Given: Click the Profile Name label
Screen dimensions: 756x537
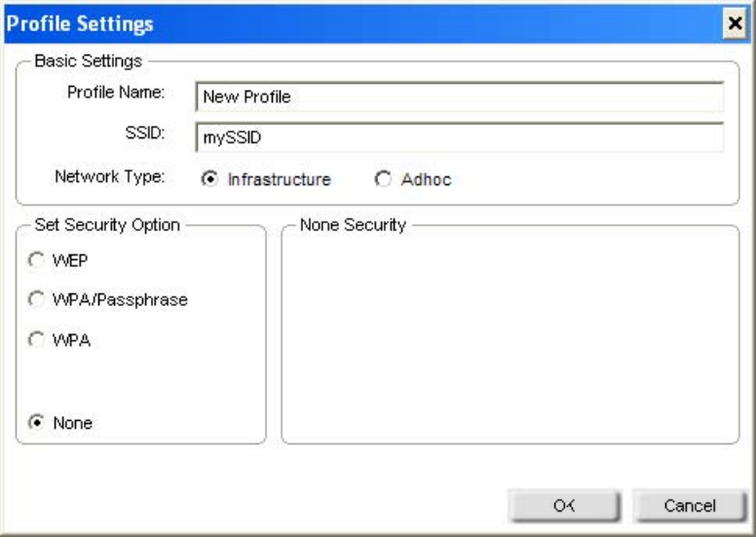Looking at the screenshot, I should coord(115,93).
